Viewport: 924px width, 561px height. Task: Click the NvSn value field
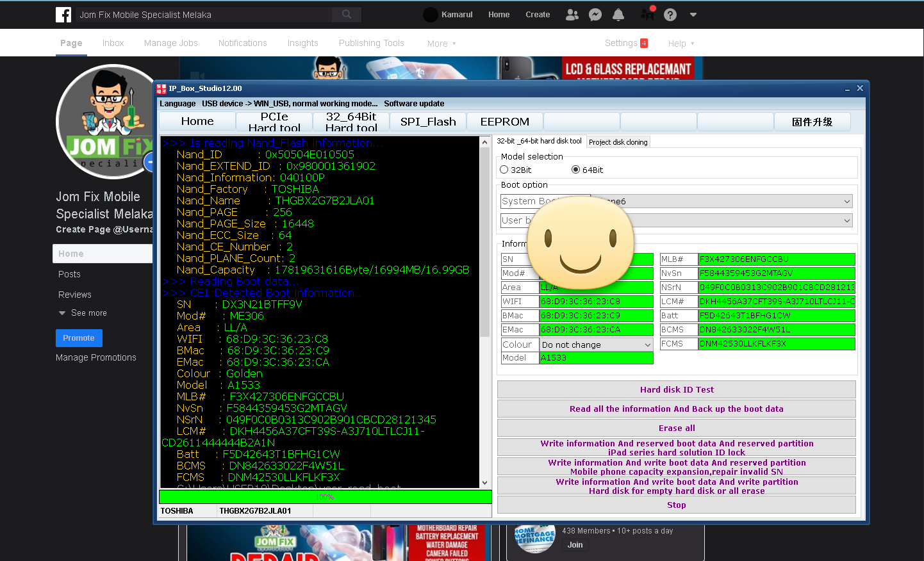(x=777, y=273)
